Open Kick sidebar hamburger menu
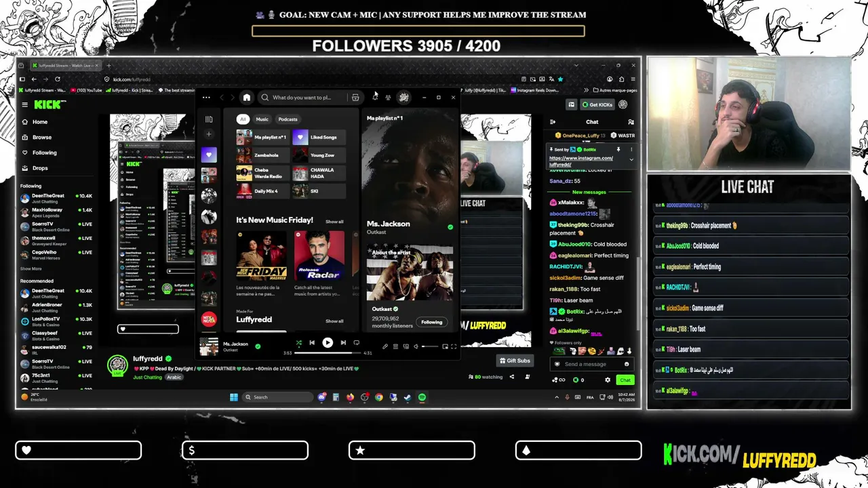 24,104
